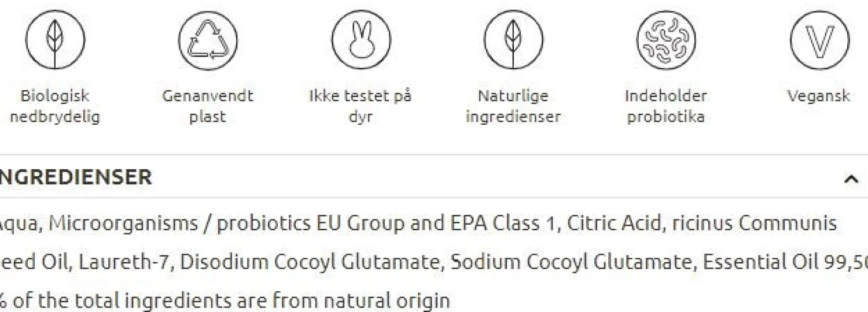Select the 'Ikke testet på dyr' text
The height and width of the screenshot is (312, 868).
(361, 106)
